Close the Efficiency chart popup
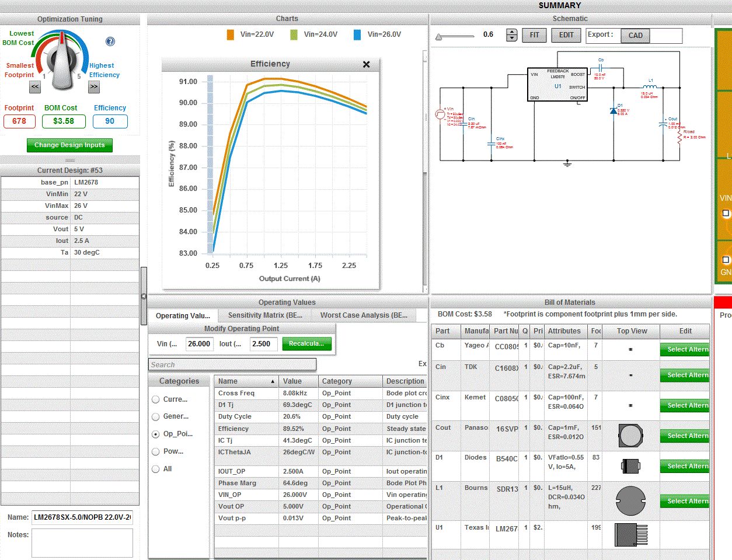This screenshot has width=732, height=560. point(366,64)
